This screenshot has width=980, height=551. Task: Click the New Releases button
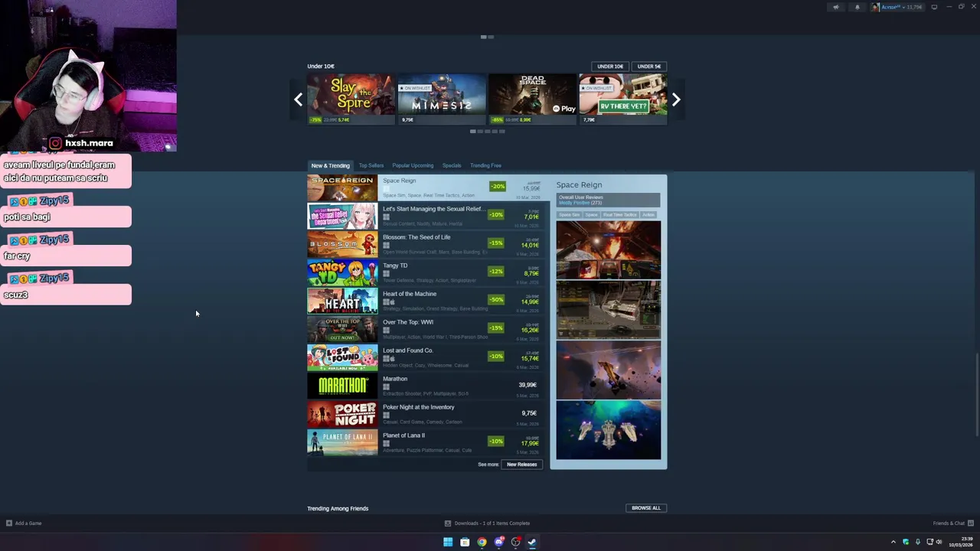coord(521,465)
